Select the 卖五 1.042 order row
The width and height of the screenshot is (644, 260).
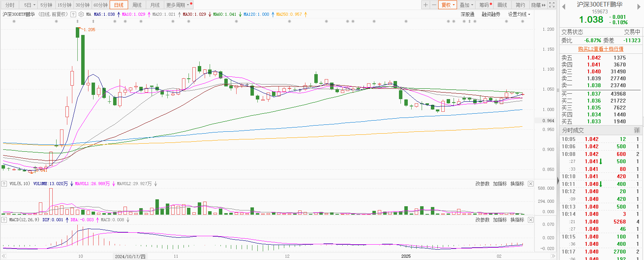[x=601, y=58]
